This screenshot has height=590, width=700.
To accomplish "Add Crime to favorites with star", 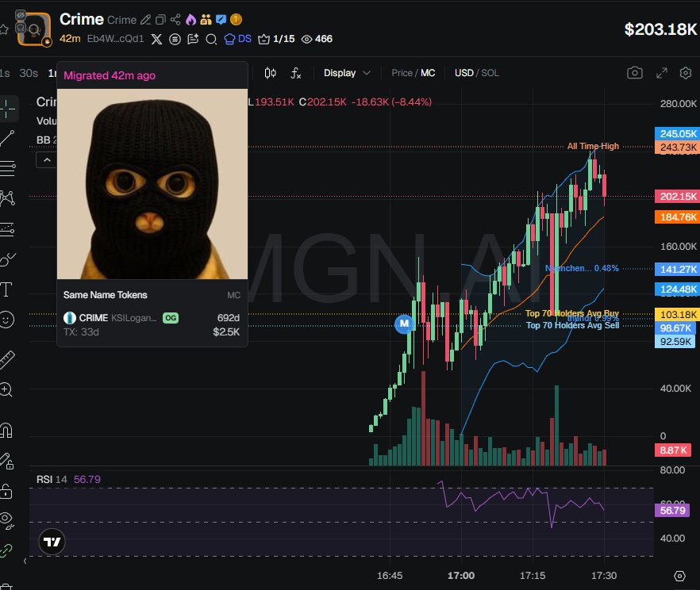I will (x=3, y=29).
